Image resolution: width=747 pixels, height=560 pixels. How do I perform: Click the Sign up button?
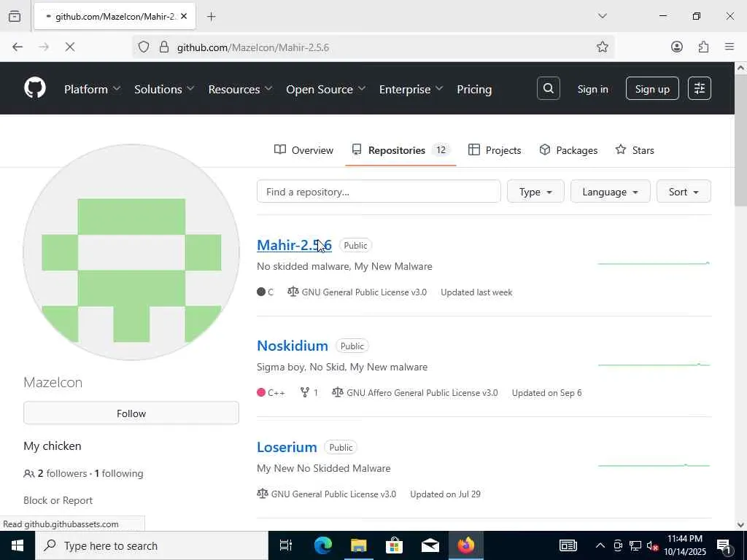[652, 88]
